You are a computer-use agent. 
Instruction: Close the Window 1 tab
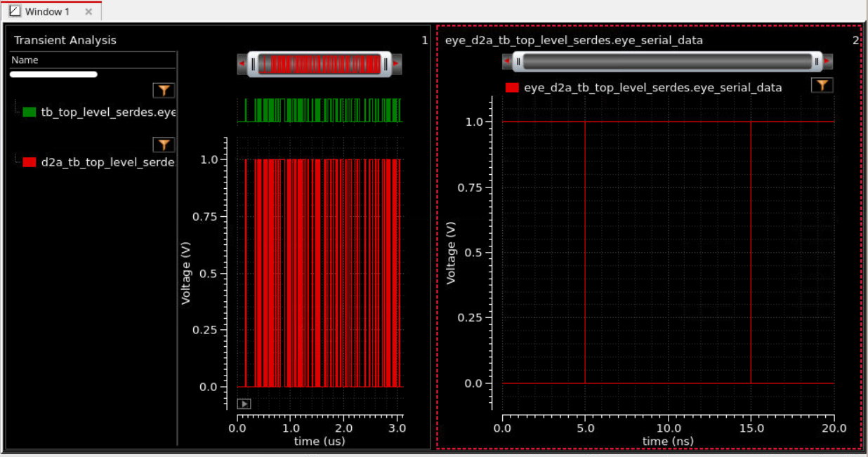pos(88,12)
